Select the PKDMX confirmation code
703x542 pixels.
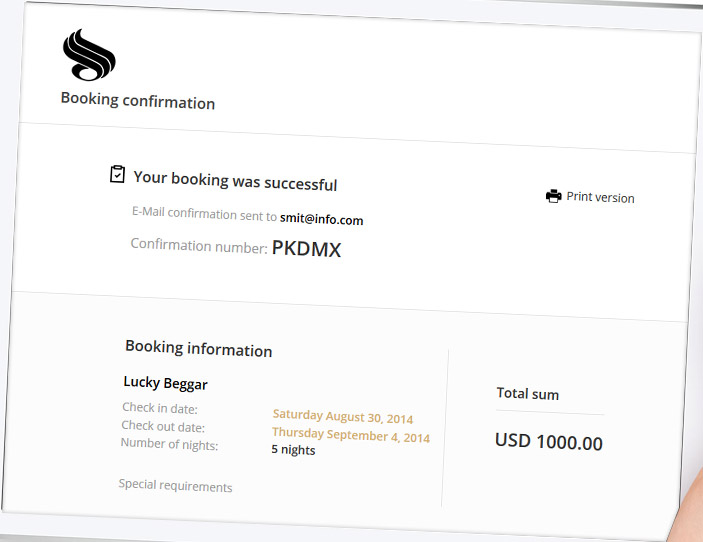[306, 250]
